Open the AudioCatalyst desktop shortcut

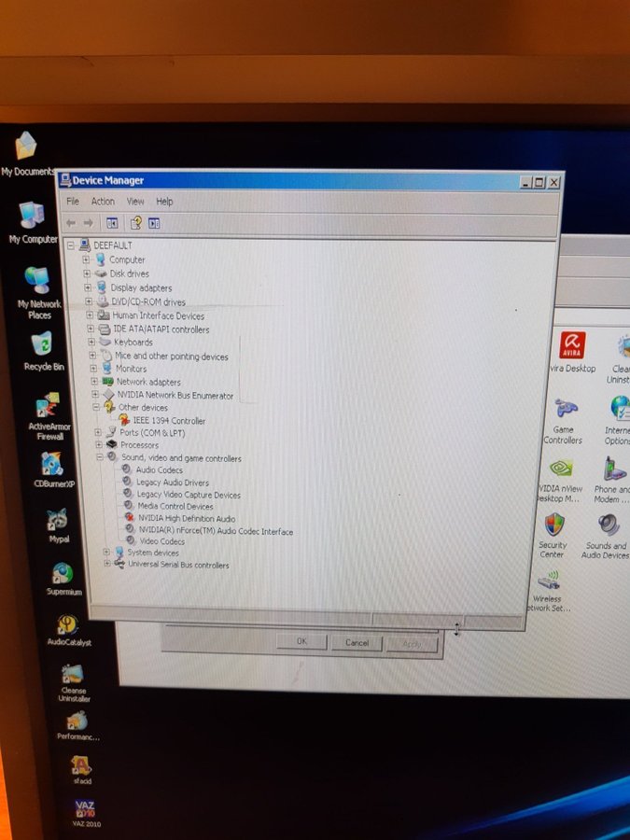pos(68,629)
